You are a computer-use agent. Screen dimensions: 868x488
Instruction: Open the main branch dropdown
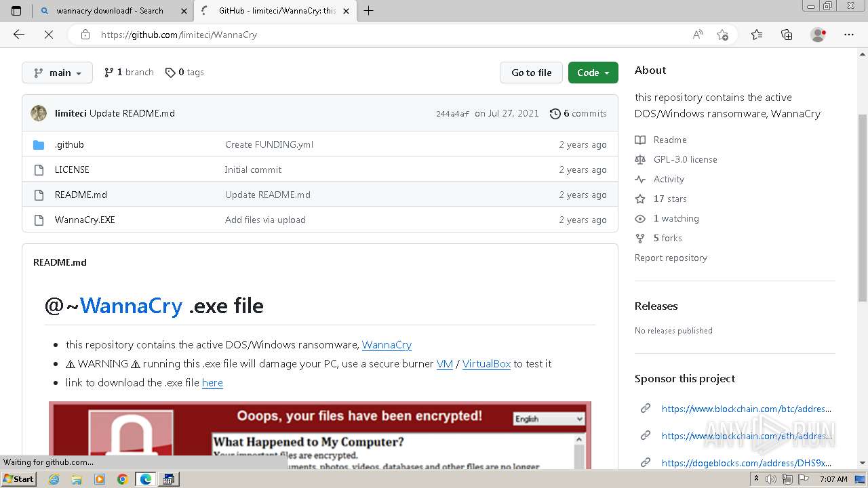[57, 73]
